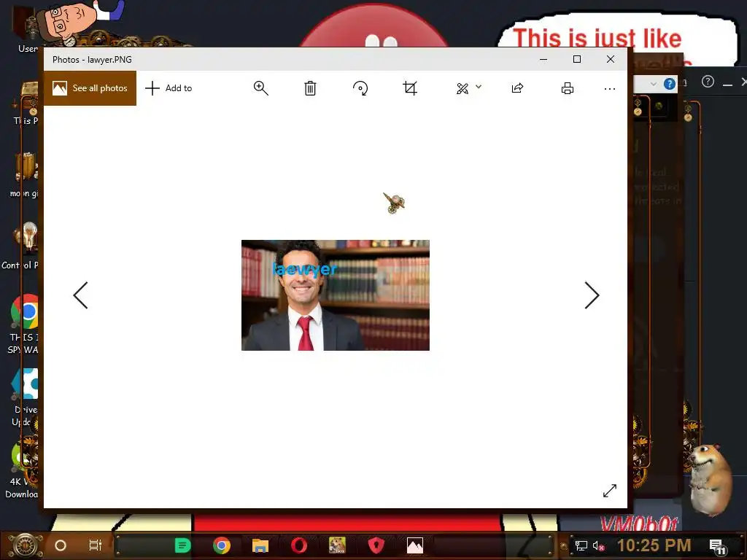Click the See all photos button
Screen dimensions: 747x560
click(90, 88)
